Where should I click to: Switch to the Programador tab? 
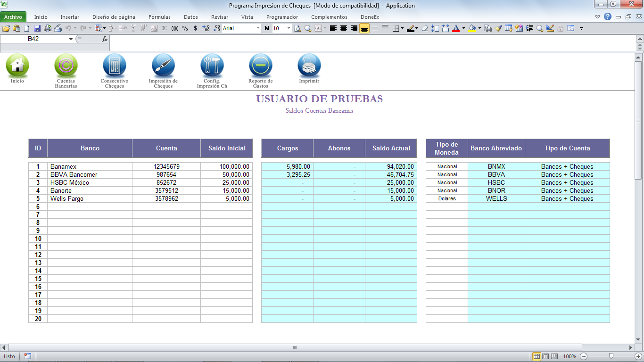pyautogui.click(x=282, y=17)
